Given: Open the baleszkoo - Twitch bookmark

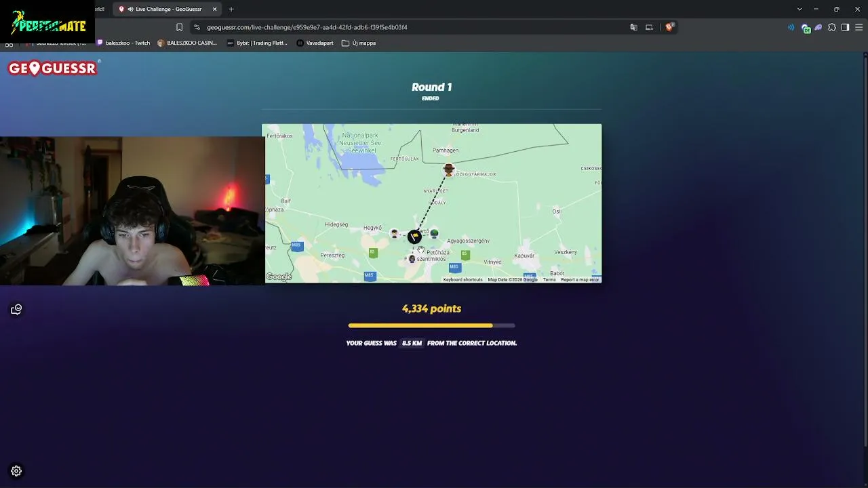Looking at the screenshot, I should click(x=123, y=43).
